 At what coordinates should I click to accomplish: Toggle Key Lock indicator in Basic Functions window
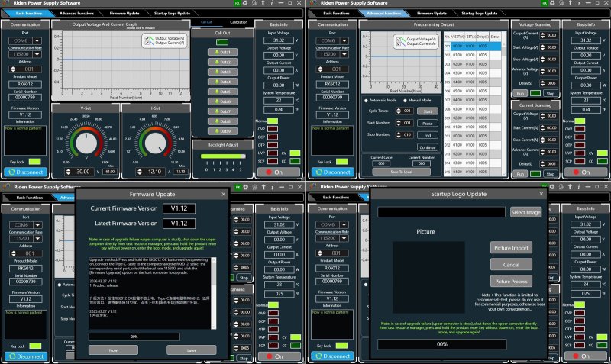click(34, 162)
